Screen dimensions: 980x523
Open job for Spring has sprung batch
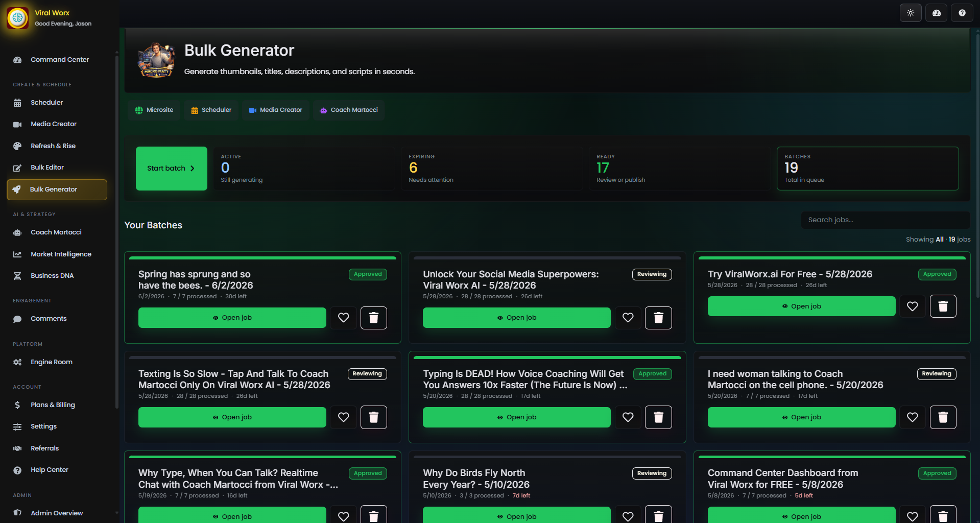coord(232,318)
